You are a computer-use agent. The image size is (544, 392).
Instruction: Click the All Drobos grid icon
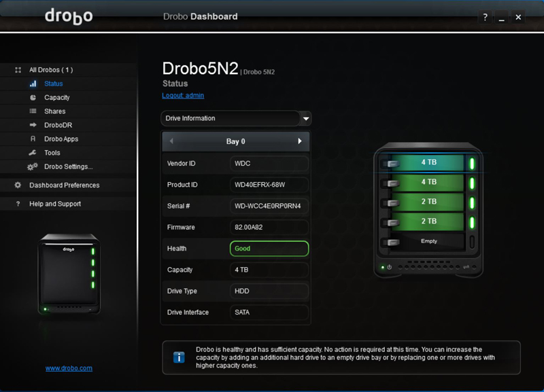coord(18,70)
